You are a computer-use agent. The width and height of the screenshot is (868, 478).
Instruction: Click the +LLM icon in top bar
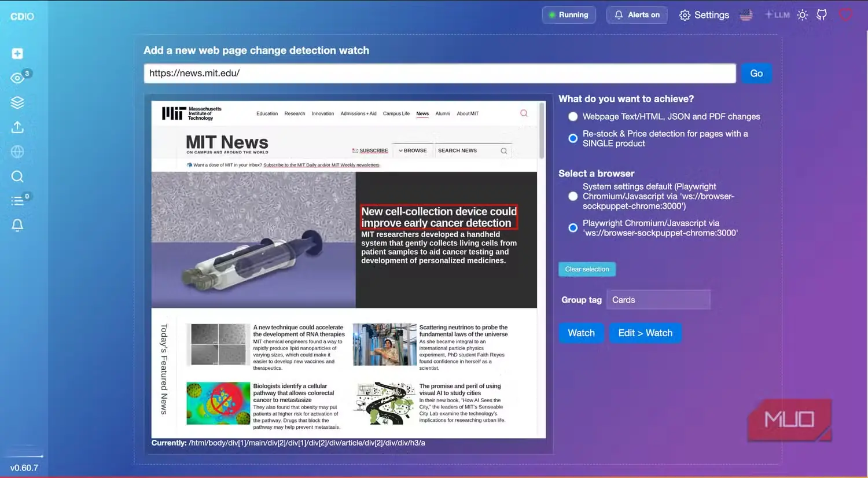click(777, 15)
